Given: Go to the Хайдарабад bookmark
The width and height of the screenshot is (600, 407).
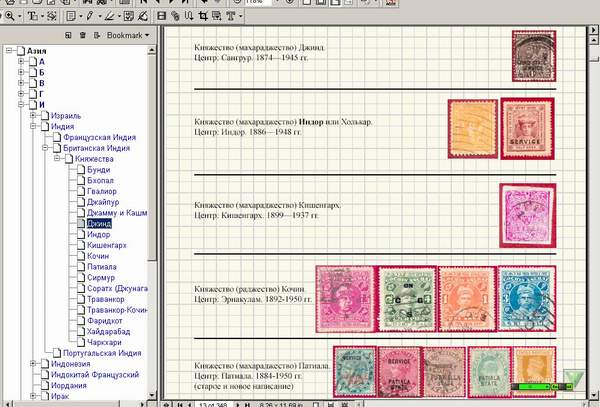Looking at the screenshot, I should pyautogui.click(x=109, y=331).
